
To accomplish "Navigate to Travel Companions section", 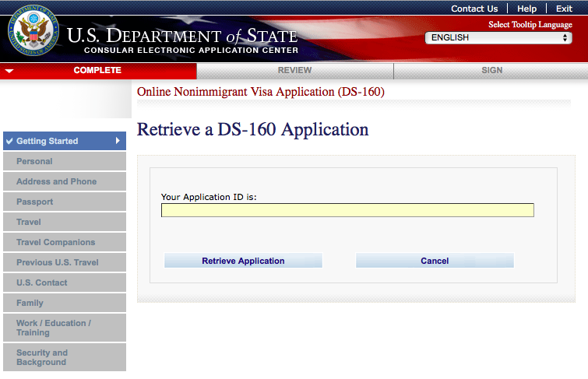I will [x=55, y=242].
